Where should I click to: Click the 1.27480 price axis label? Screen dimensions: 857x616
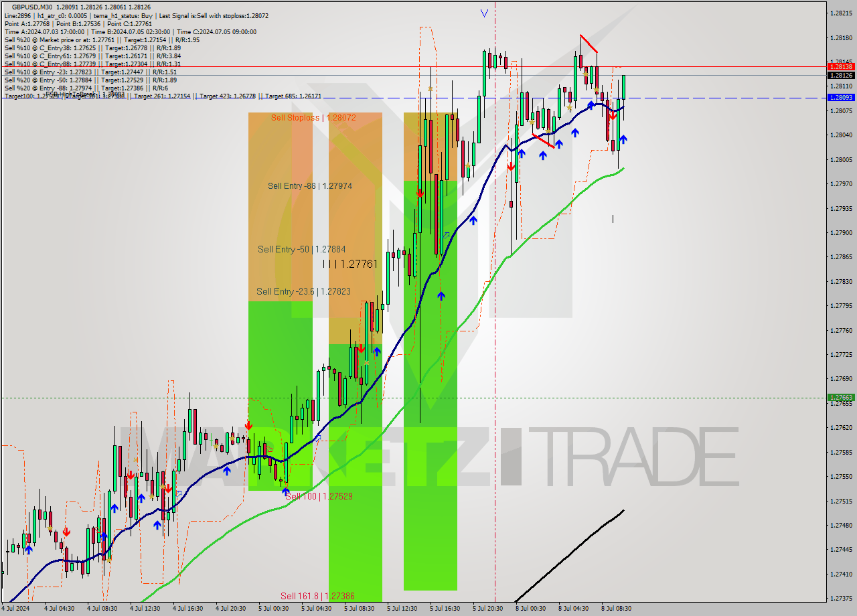[840, 525]
